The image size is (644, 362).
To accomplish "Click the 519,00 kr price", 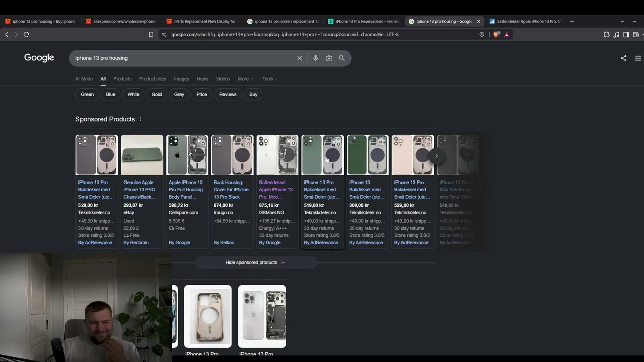I will click(x=314, y=205).
